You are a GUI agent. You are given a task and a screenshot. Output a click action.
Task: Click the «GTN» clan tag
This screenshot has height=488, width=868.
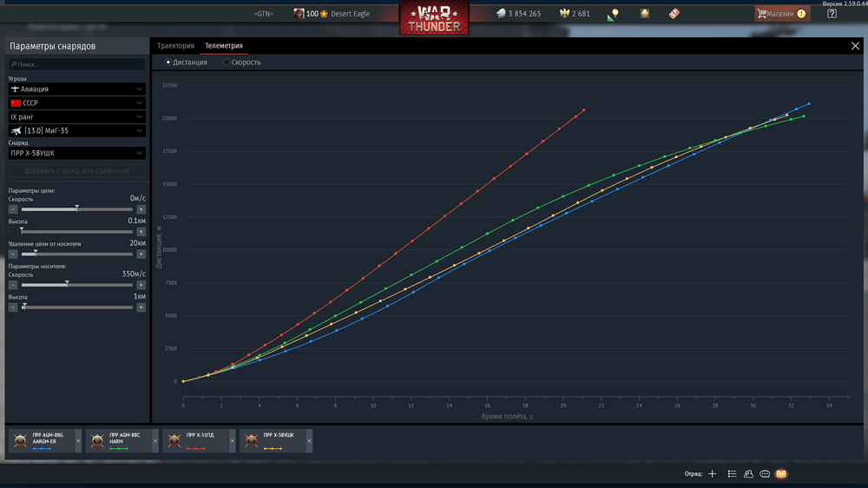264,14
